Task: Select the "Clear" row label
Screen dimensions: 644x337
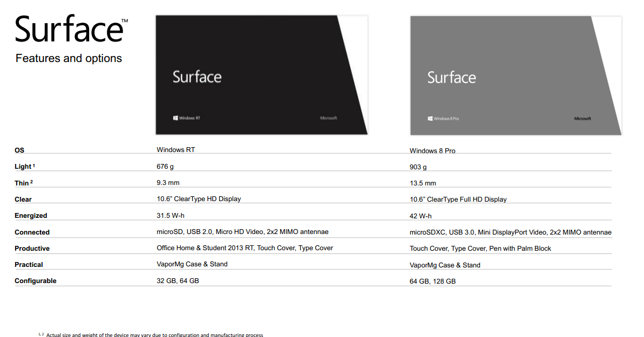Action: 23,200
